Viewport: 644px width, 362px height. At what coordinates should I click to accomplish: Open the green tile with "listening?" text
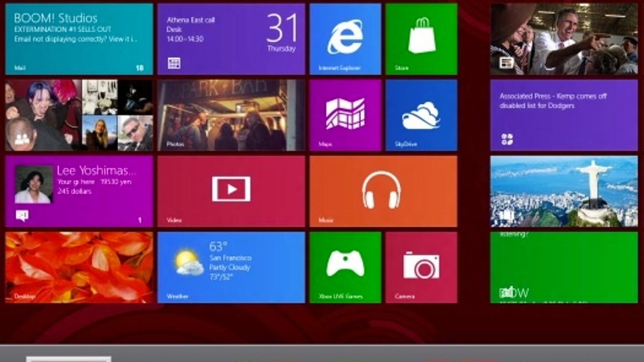(563, 267)
